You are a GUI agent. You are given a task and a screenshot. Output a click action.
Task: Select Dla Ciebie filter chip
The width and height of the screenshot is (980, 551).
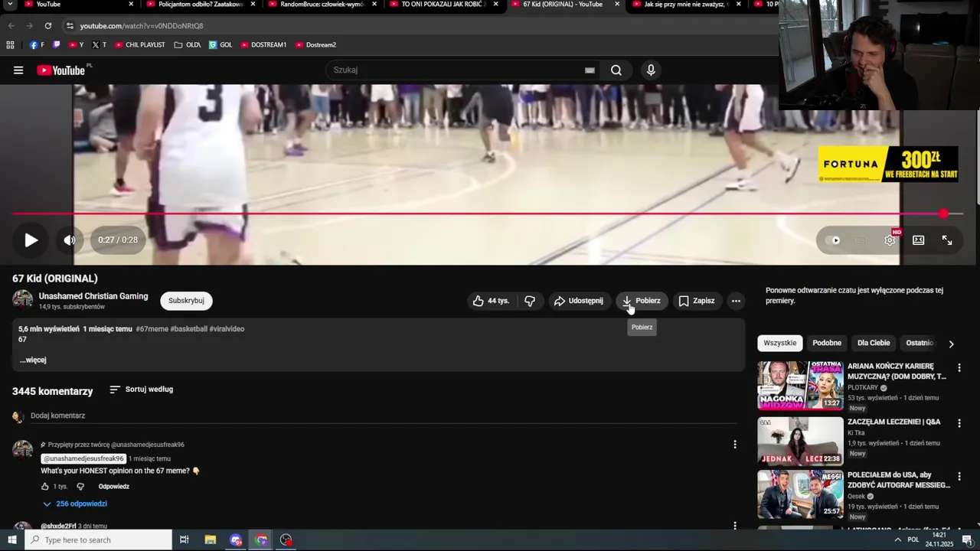[x=874, y=343]
